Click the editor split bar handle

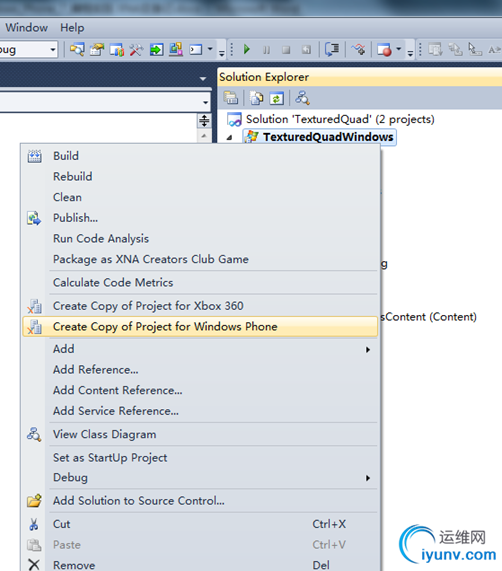pyautogui.click(x=204, y=121)
